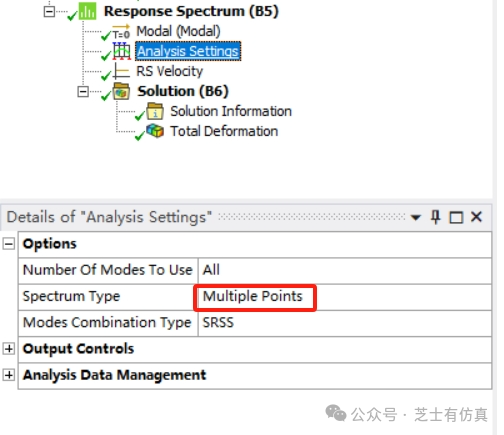Click the Details of "Analysis Settings" title
The height and width of the screenshot is (435, 504).
pyautogui.click(x=109, y=217)
